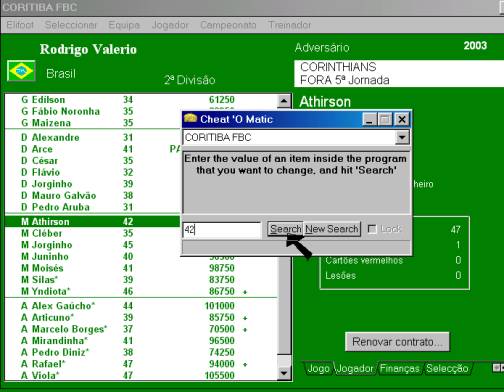Open the Treinador menu
The image size is (504, 392).
tap(290, 25)
